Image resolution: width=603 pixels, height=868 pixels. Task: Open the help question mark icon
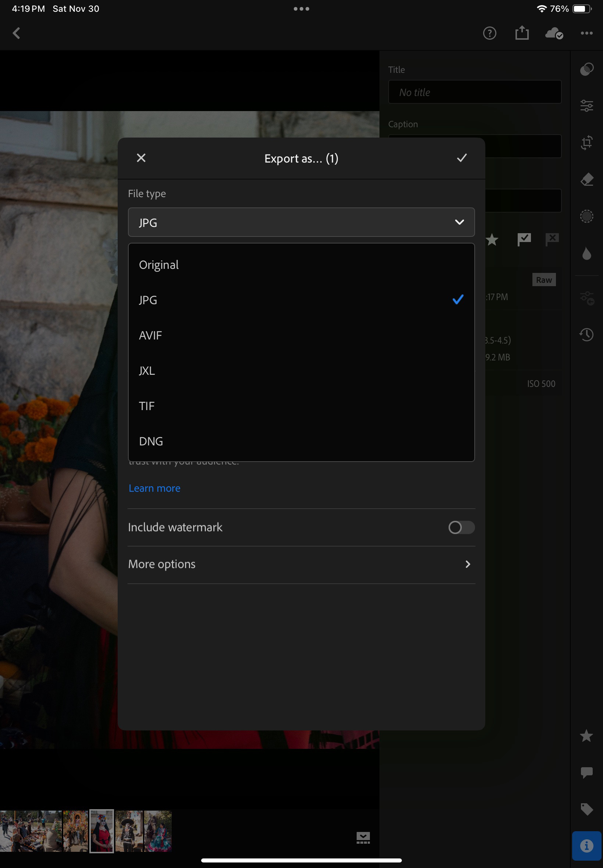click(x=489, y=33)
